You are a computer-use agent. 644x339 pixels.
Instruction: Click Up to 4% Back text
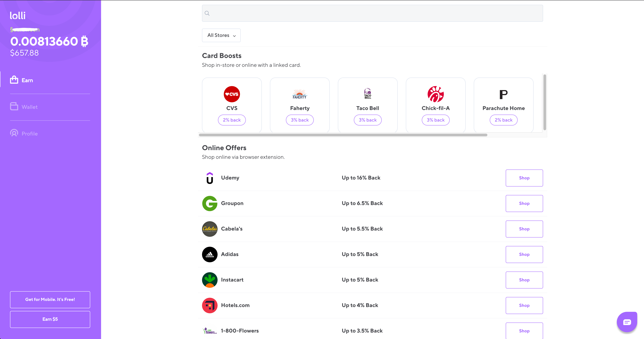(x=360, y=306)
